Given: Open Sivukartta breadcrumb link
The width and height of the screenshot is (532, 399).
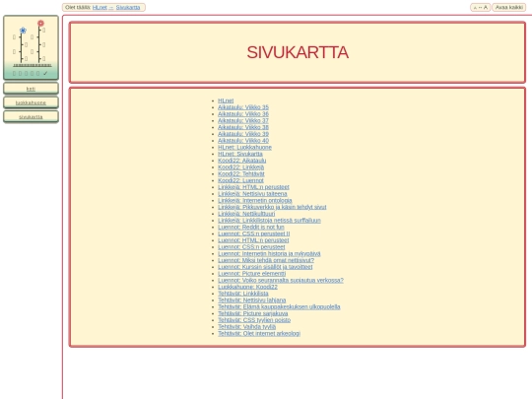Looking at the screenshot, I should 128,7.
